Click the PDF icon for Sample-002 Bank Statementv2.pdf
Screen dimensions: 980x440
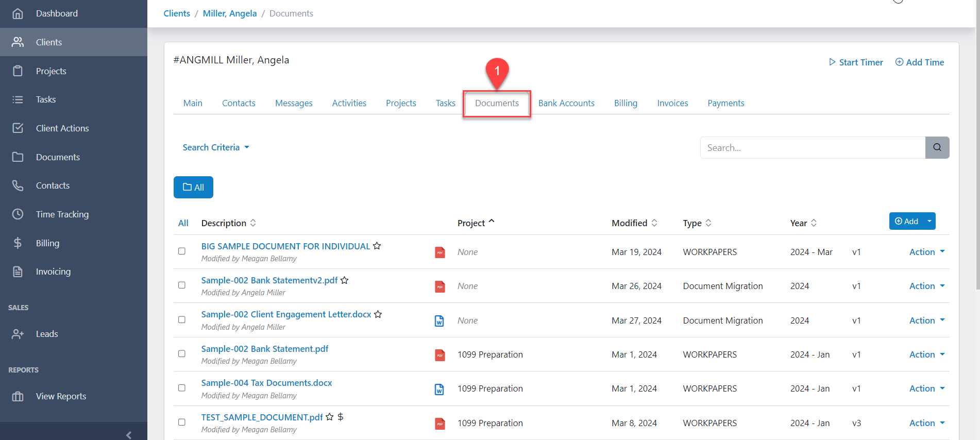tap(440, 286)
